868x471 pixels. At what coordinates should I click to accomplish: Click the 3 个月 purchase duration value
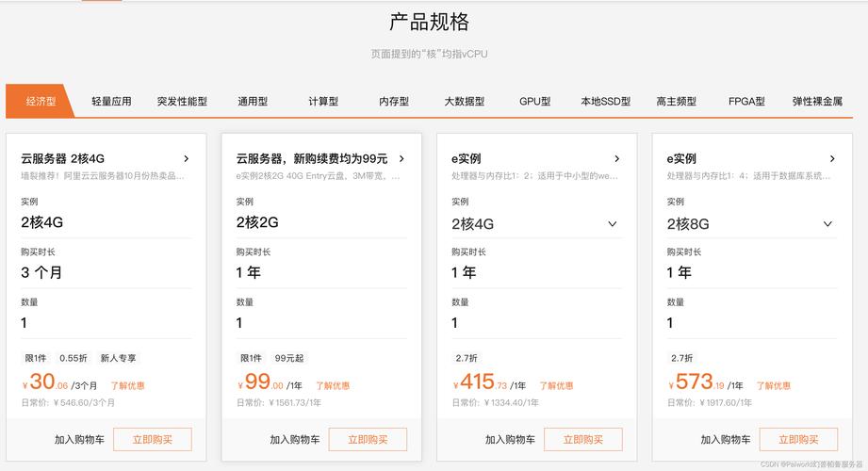[41, 272]
